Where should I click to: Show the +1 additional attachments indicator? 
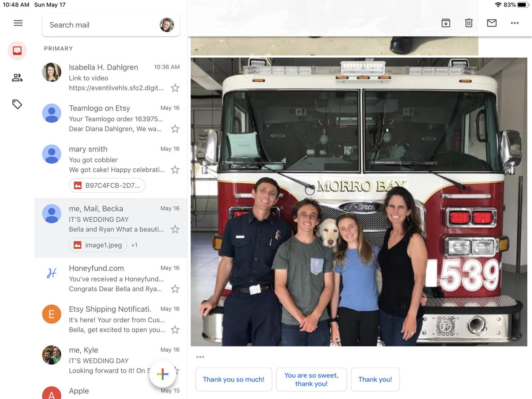(134, 245)
